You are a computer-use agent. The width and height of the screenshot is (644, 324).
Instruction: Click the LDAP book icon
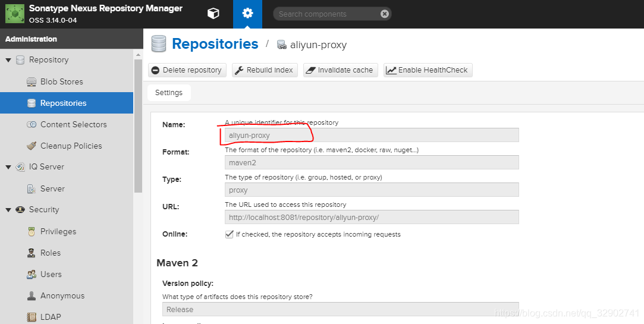pos(32,317)
